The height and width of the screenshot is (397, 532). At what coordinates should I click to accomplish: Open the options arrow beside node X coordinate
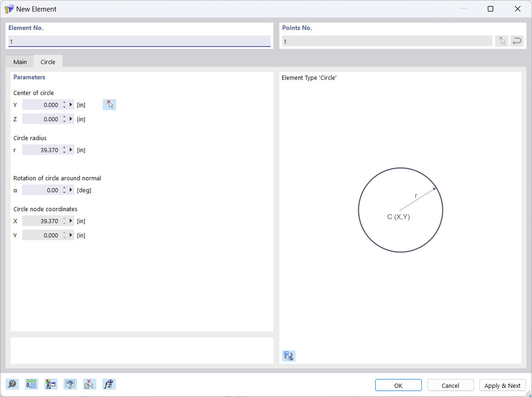(71, 220)
